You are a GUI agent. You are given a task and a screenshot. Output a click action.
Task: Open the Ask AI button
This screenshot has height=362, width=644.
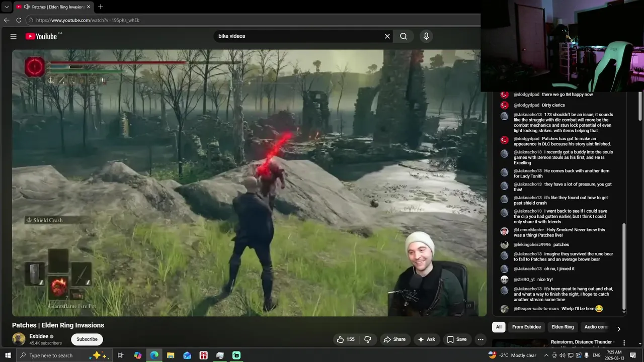click(426, 339)
